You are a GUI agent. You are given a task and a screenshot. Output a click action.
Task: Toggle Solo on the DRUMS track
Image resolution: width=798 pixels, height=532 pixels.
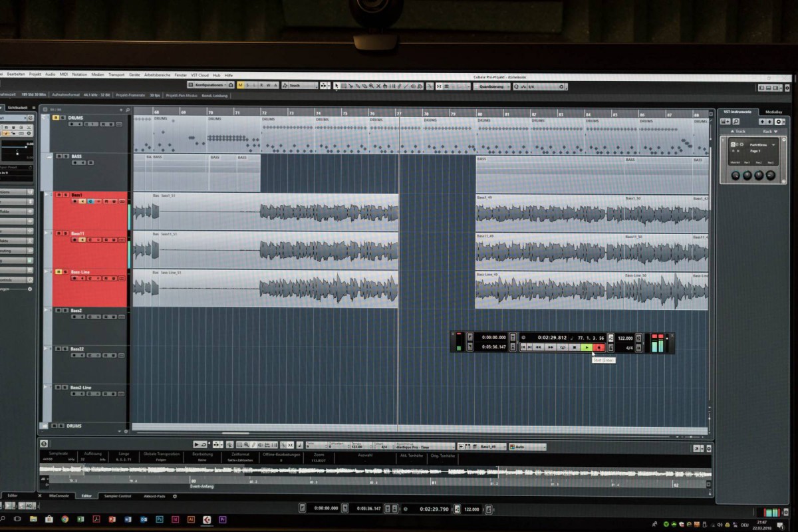63,118
